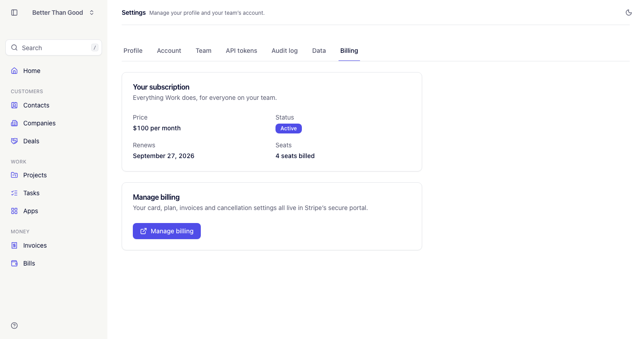Click the Tasks checklist icon

point(14,193)
